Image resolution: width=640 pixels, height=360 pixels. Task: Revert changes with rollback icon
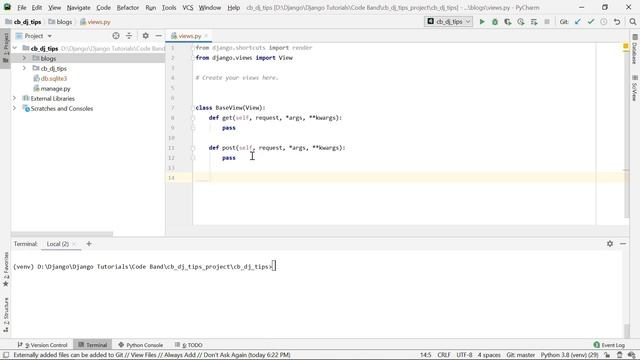coord(617,22)
